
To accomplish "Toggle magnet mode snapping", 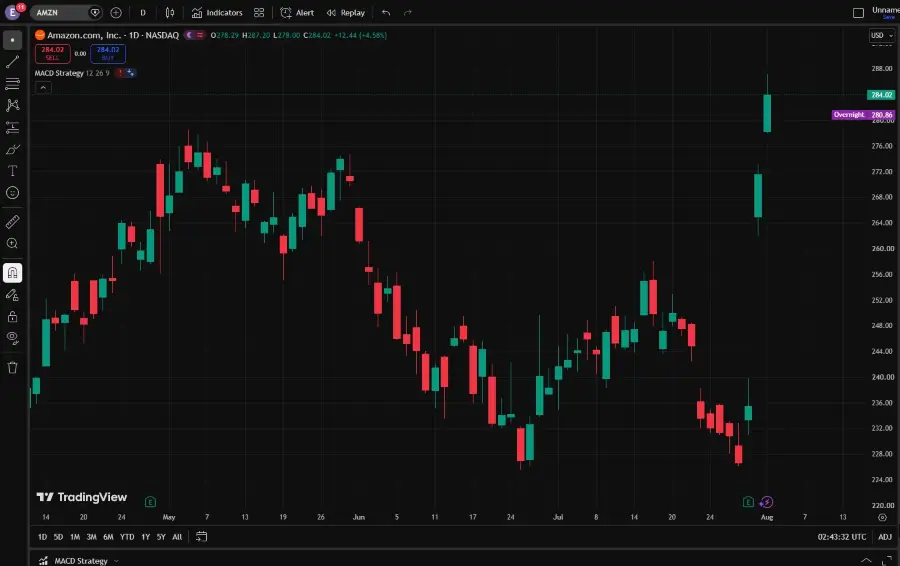I will (x=13, y=273).
